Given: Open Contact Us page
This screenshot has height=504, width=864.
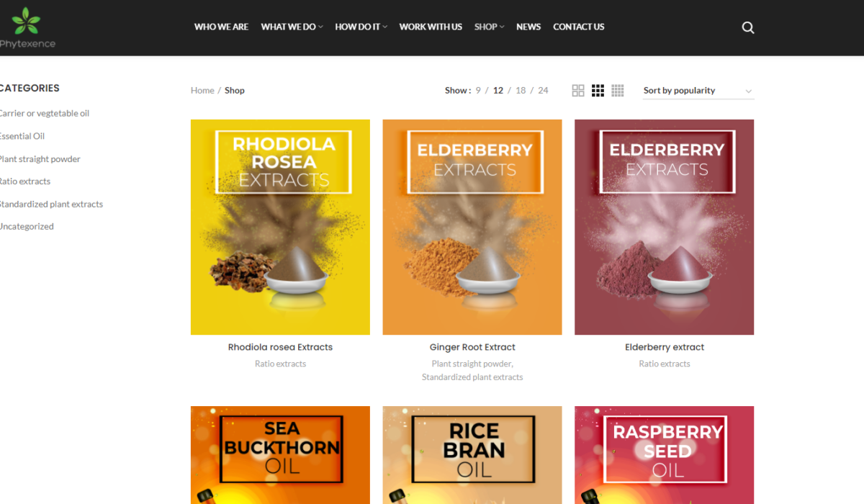Looking at the screenshot, I should pos(579,27).
